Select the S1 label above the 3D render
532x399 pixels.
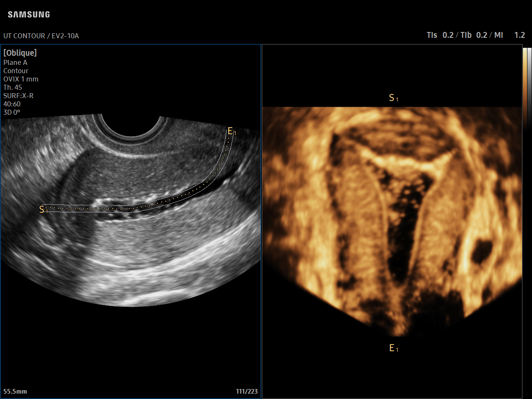[x=393, y=98]
